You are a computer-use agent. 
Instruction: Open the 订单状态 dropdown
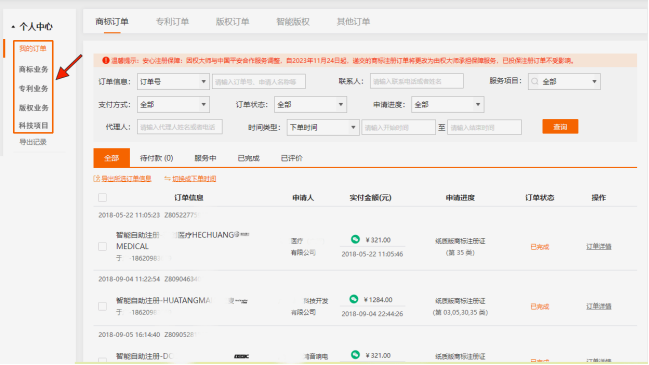tap(310, 105)
